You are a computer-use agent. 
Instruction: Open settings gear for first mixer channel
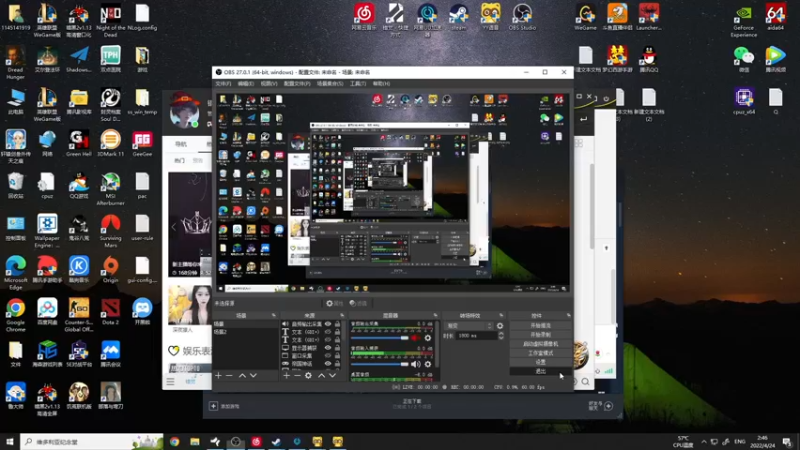(x=428, y=338)
